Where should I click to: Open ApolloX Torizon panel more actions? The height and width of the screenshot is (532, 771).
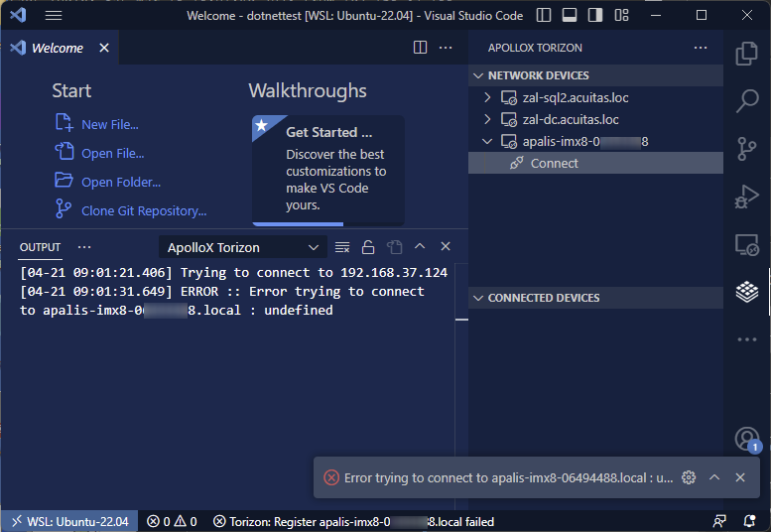pos(701,48)
